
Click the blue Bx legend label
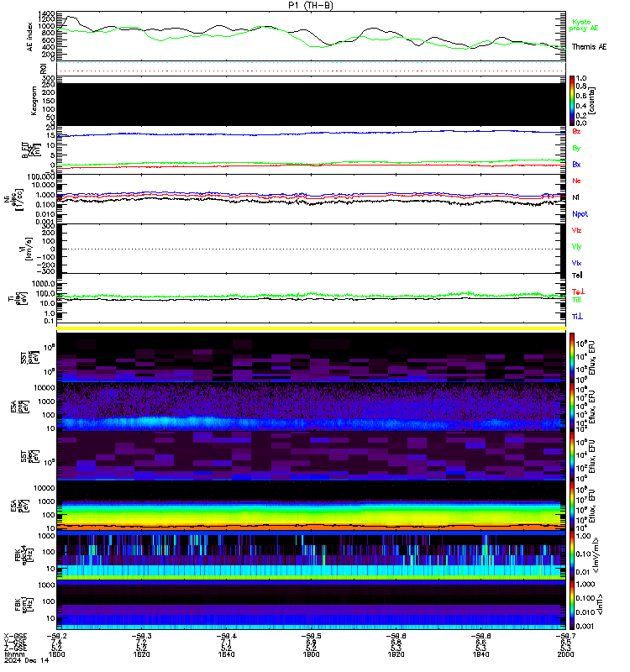point(576,165)
